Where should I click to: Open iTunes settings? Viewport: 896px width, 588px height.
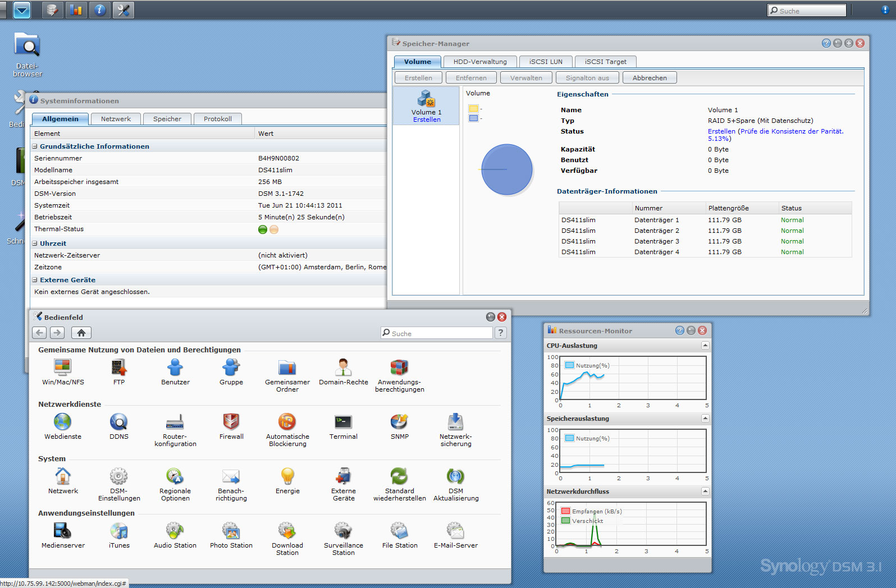pyautogui.click(x=119, y=535)
